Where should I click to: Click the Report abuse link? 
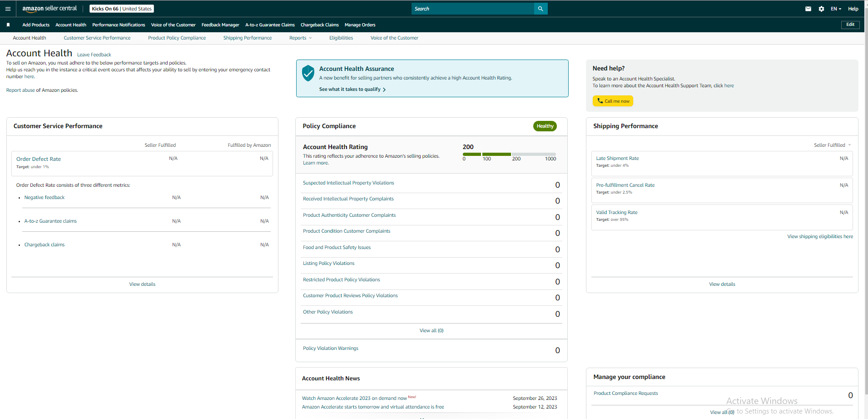(20, 90)
